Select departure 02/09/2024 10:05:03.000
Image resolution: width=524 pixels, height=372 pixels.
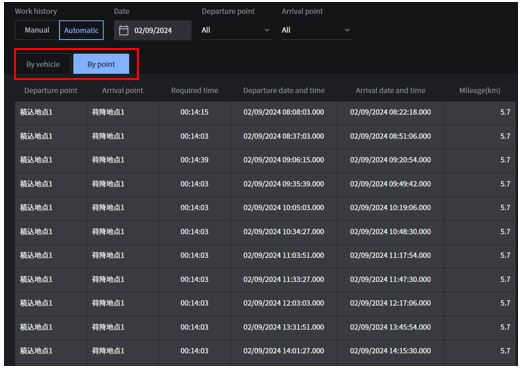pyautogui.click(x=284, y=208)
